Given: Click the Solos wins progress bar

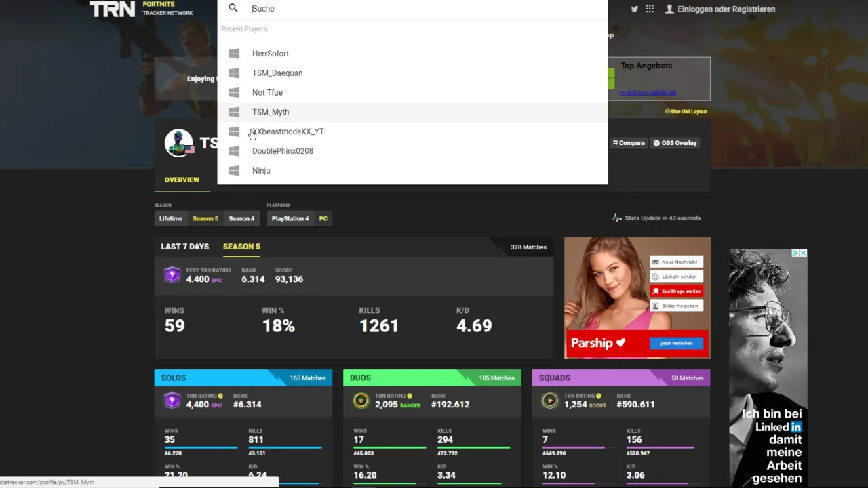Looking at the screenshot, I should 201,447.
